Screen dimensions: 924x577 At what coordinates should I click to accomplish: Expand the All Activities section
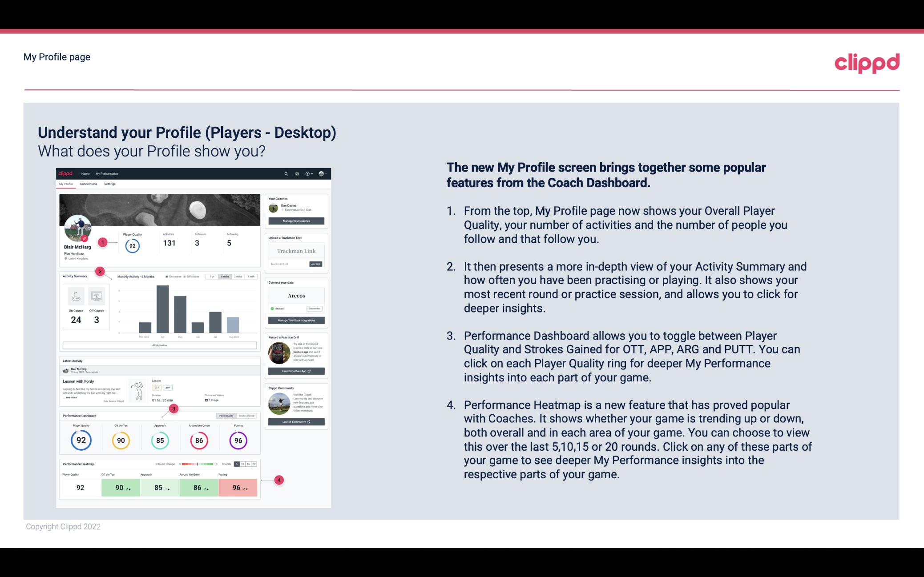click(x=160, y=345)
